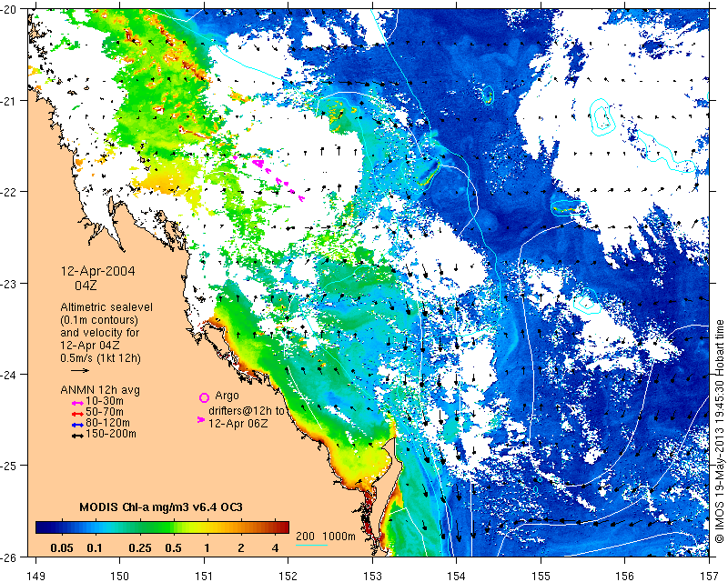Click the colorbar value "0.25"
This screenshot has height=582, width=728.
[x=140, y=548]
